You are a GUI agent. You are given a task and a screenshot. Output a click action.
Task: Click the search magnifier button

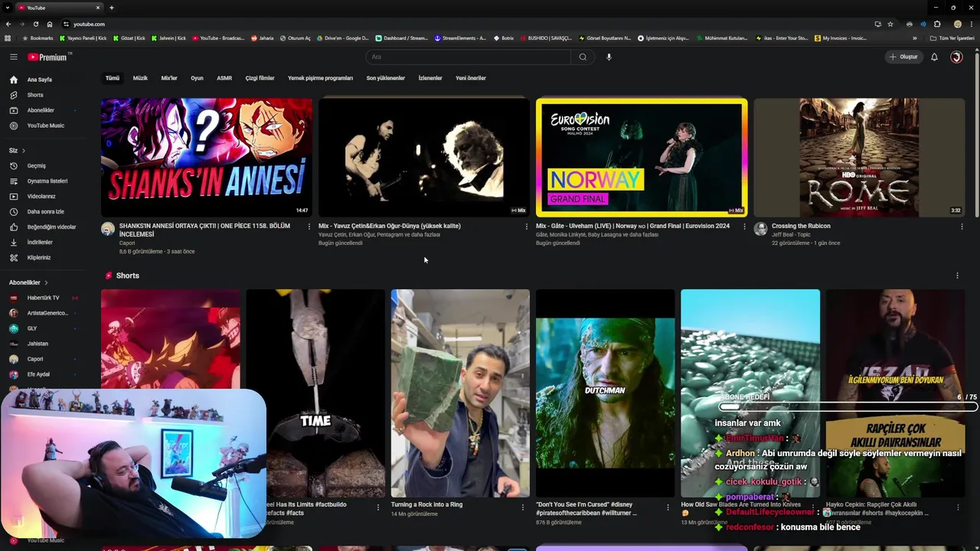click(583, 57)
